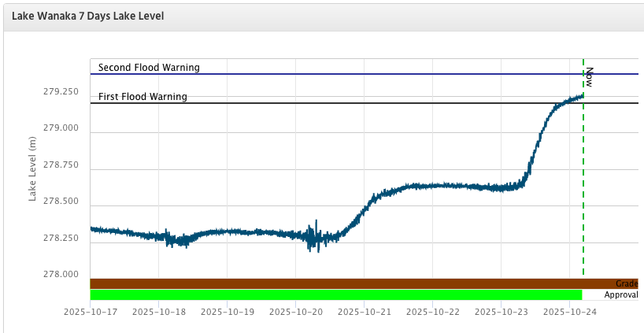
Task: Click the "Lake Level (m)" axis title
Action: 33,168
